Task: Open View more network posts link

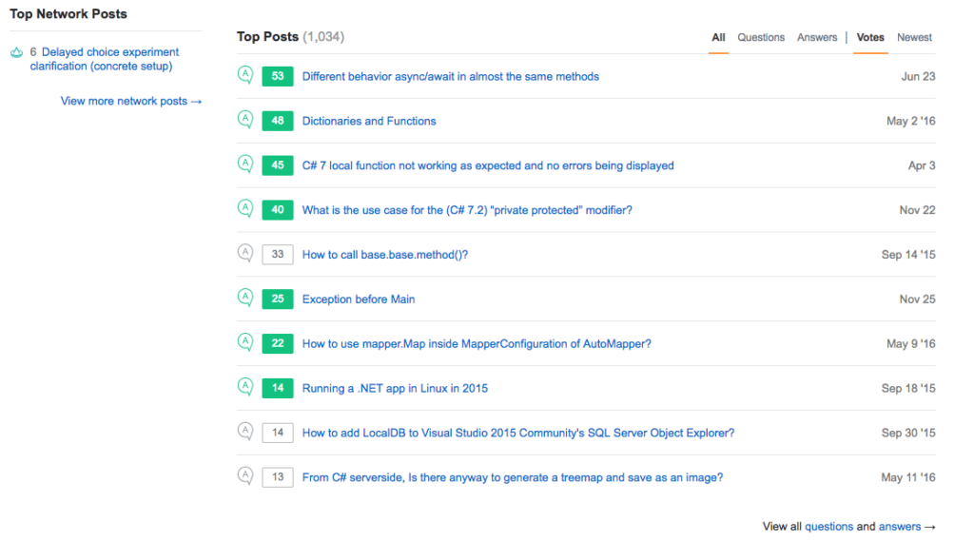Action: click(x=131, y=101)
